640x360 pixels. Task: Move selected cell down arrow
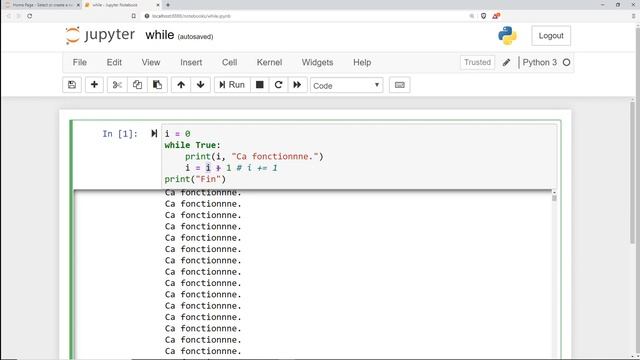(x=200, y=85)
